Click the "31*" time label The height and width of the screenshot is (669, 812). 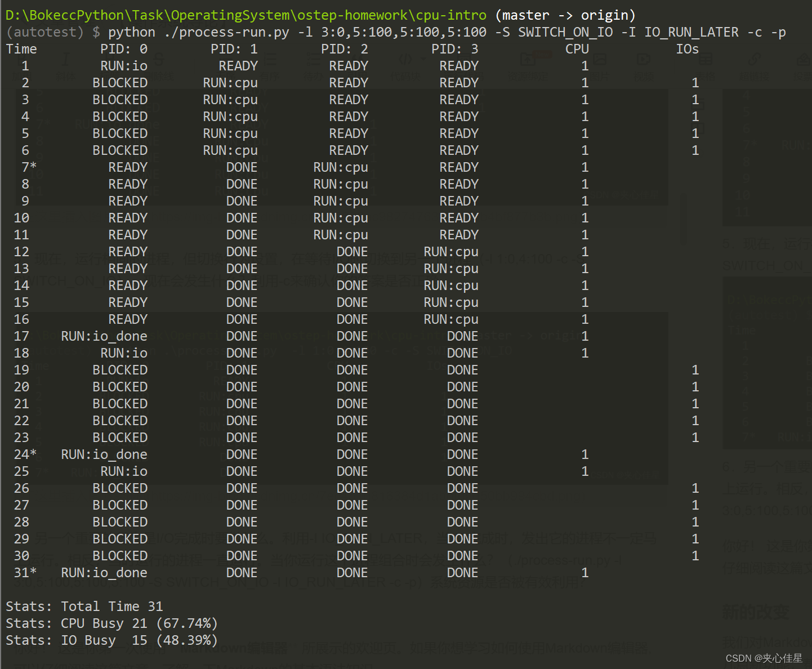pyautogui.click(x=25, y=573)
